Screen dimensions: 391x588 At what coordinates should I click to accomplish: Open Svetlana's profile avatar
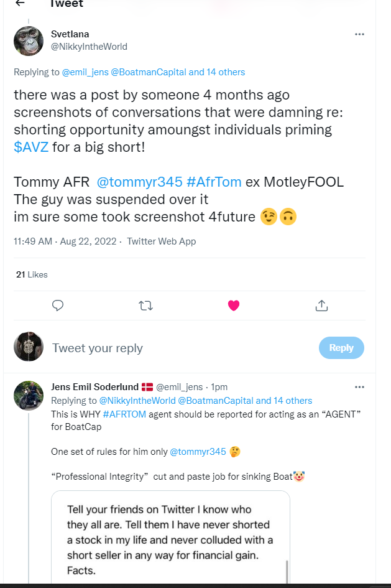[29, 41]
